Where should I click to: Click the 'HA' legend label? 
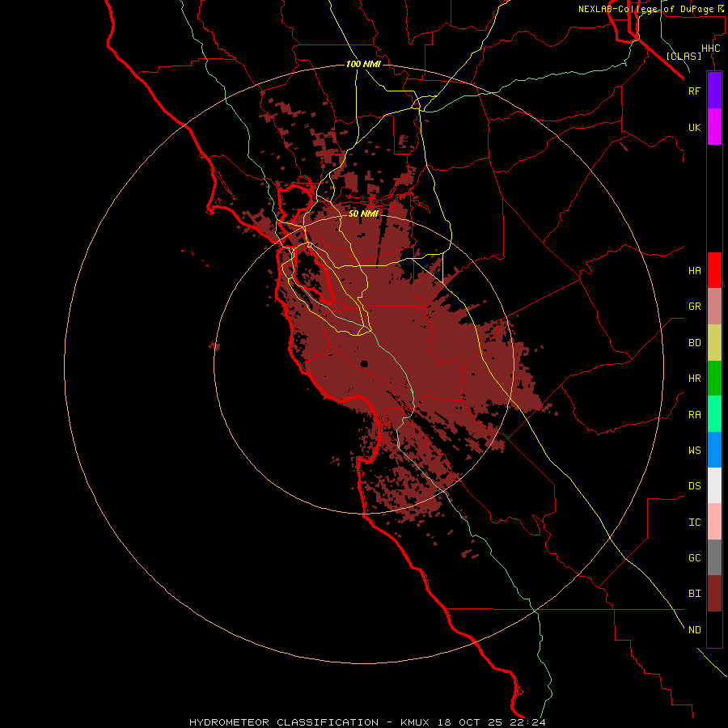click(x=694, y=270)
